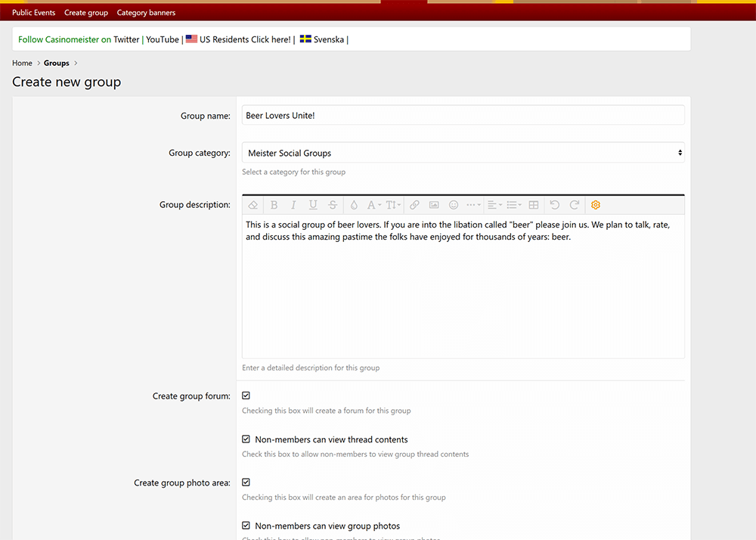Open the text color droplet tool
Viewport: 756px width, 540px height.
[354, 205]
